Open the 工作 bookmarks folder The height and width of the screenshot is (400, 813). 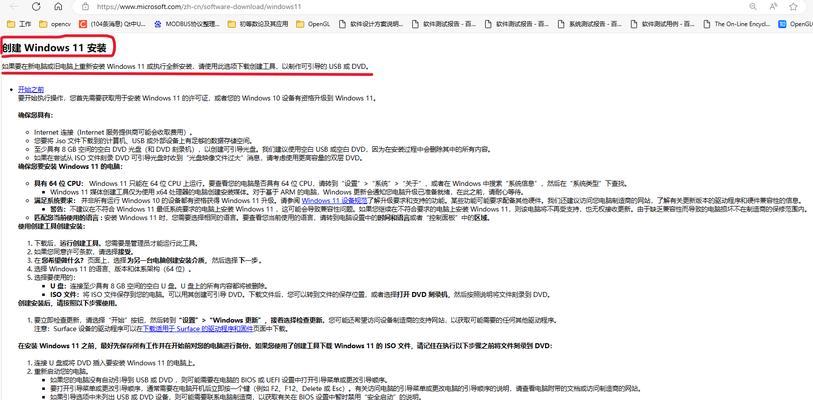(19, 24)
